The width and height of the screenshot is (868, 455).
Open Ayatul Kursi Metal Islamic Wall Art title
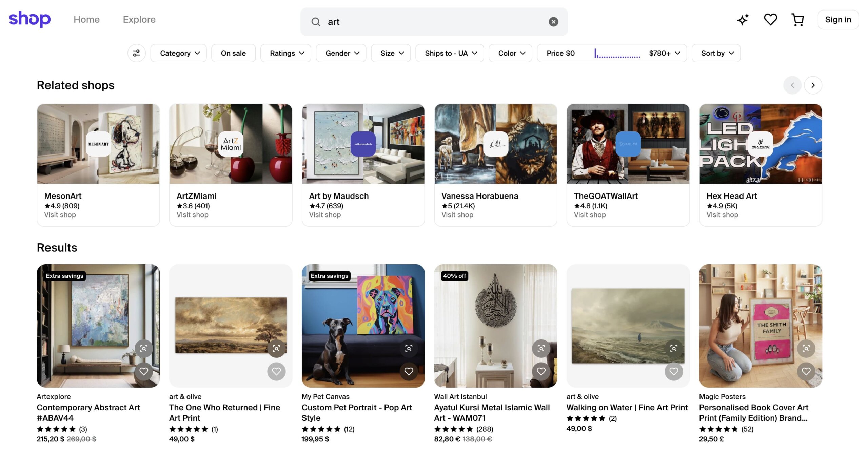(492, 413)
